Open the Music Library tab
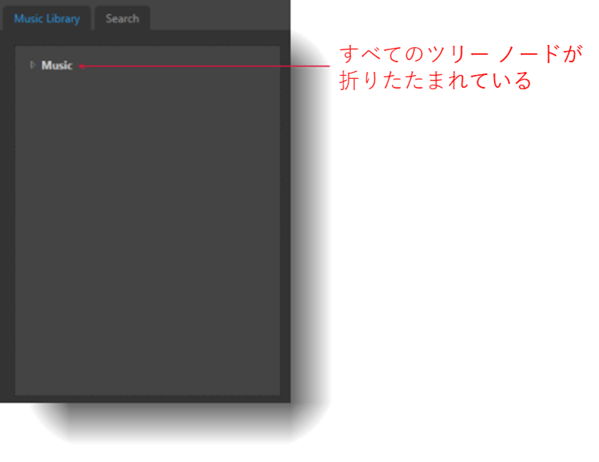The image size is (599, 462). click(47, 18)
